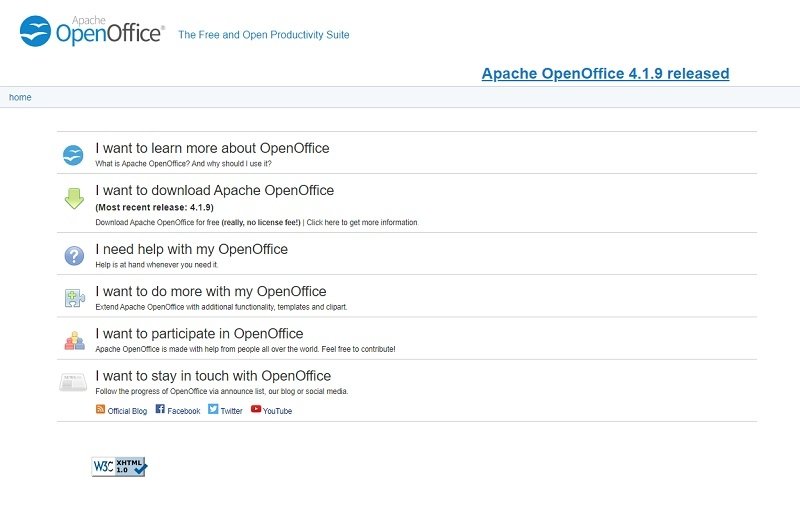Screen dimensions: 800x506
Task: Open the Apache OpenOffice 4.1.9 released announcement
Action: [x=605, y=73]
